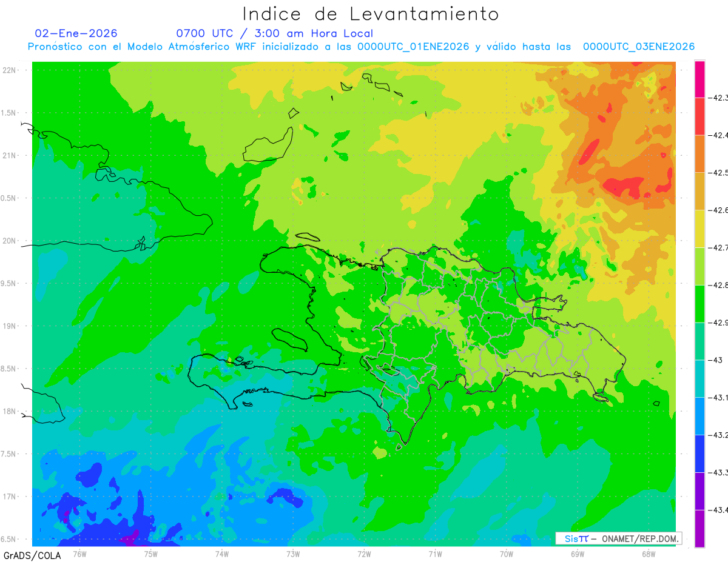Screen dimensions: 728x562
Task: Click the colorbar value '-43.3'
Action: coord(719,472)
